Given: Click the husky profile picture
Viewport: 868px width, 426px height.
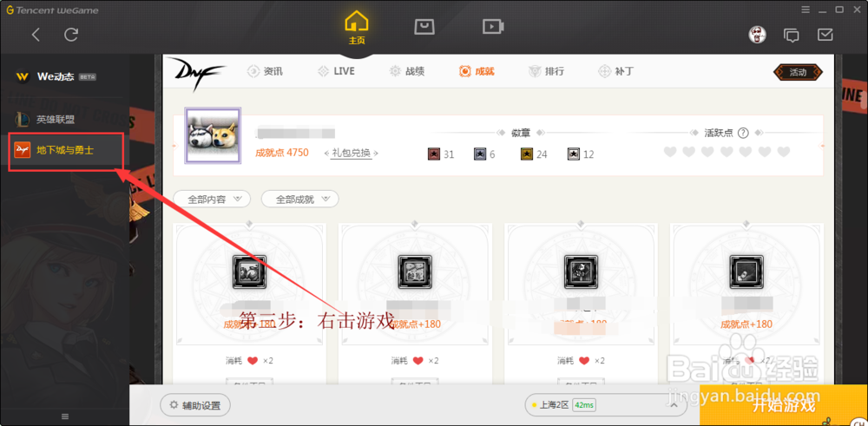Looking at the screenshot, I should [213, 135].
